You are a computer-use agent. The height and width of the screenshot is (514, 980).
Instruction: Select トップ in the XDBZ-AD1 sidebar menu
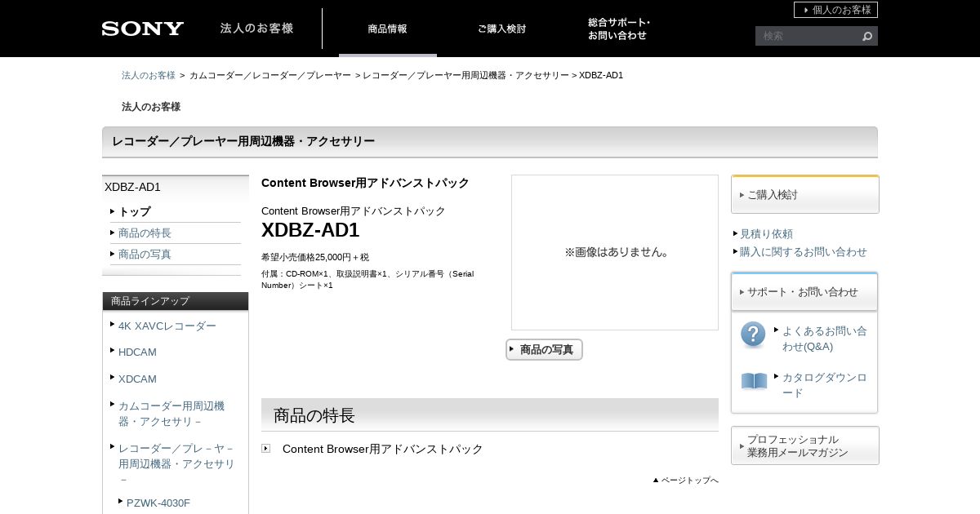[x=135, y=211]
